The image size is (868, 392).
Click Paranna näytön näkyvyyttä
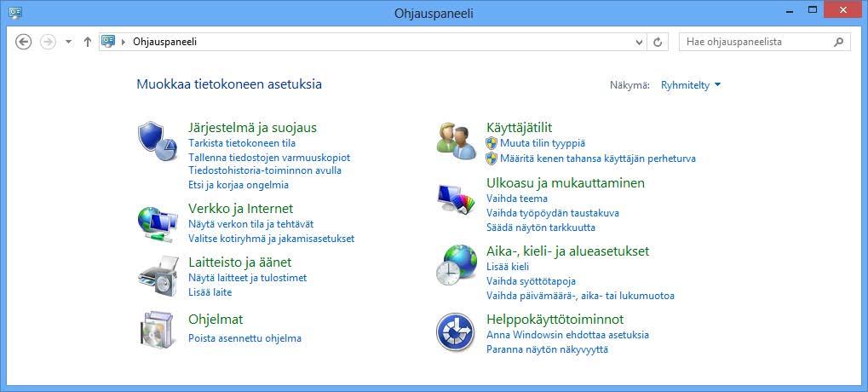pyautogui.click(x=547, y=349)
